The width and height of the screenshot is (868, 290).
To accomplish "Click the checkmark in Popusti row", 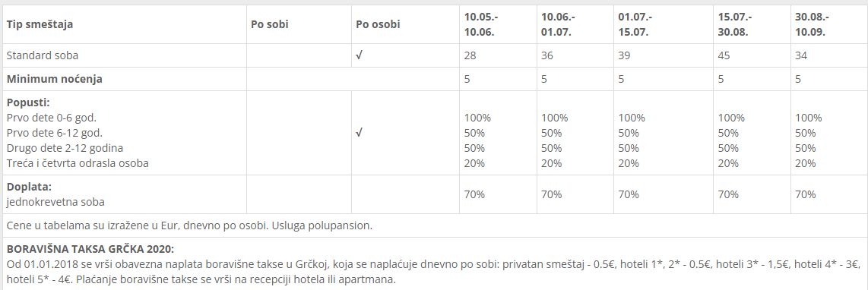I will click(360, 133).
